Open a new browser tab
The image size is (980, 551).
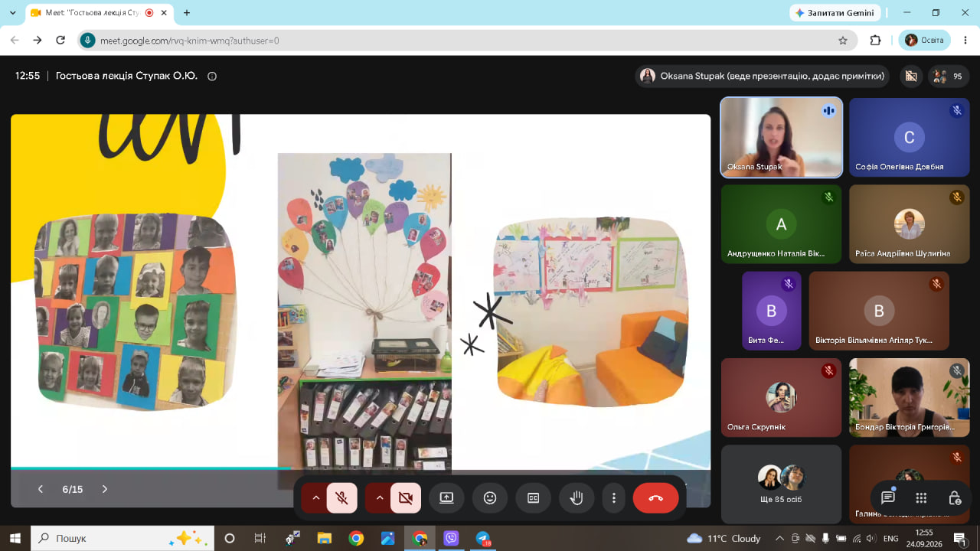187,13
